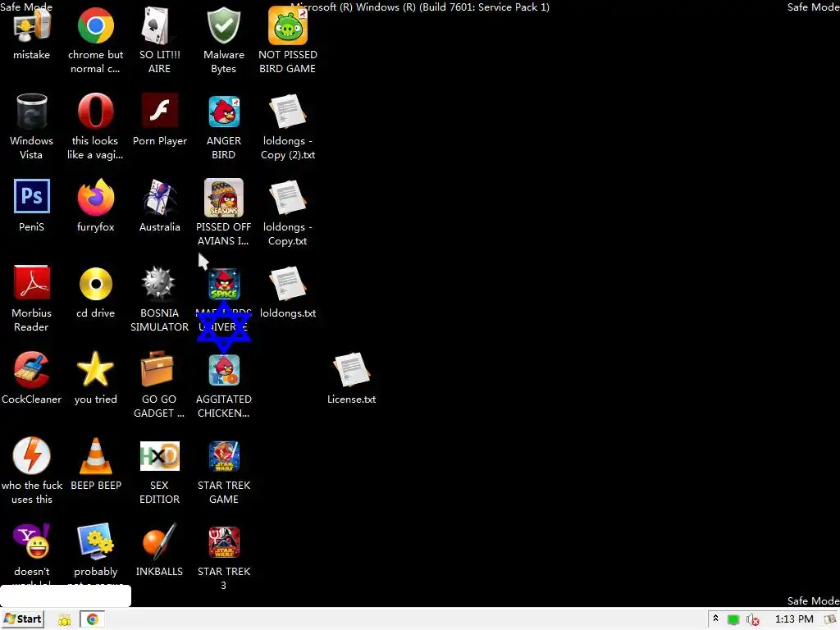Click the Chrome taskbar button

click(93, 619)
